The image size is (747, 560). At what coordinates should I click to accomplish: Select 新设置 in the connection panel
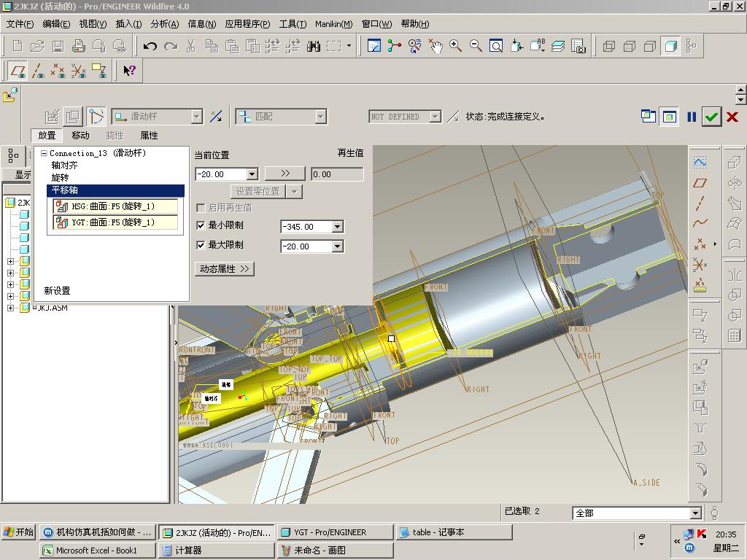coord(57,290)
